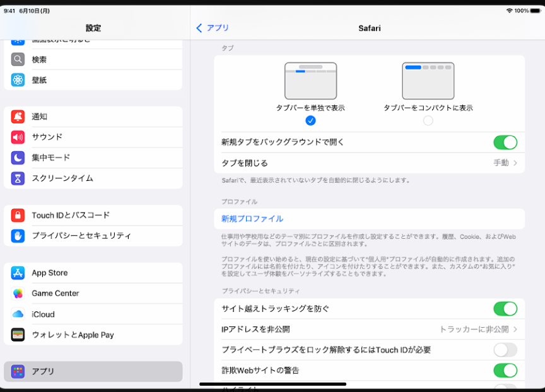This screenshot has width=545, height=392.
Task: Tap the 9:41 clock in status bar
Action: tap(9, 11)
